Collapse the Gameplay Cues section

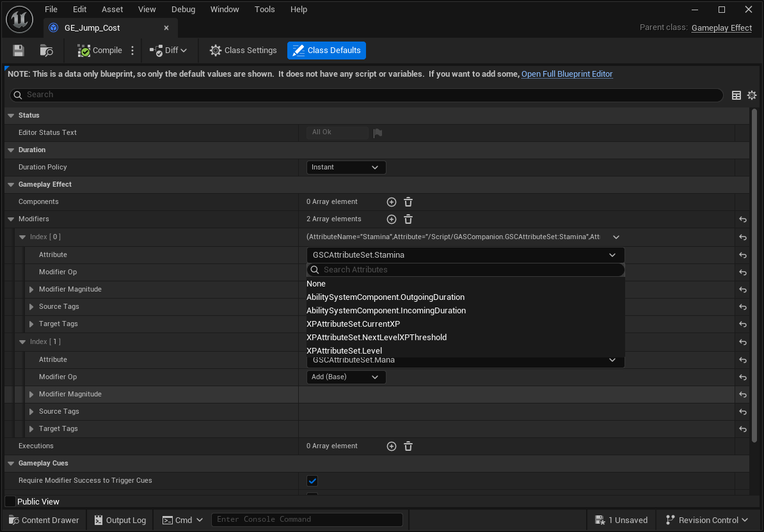click(x=11, y=464)
